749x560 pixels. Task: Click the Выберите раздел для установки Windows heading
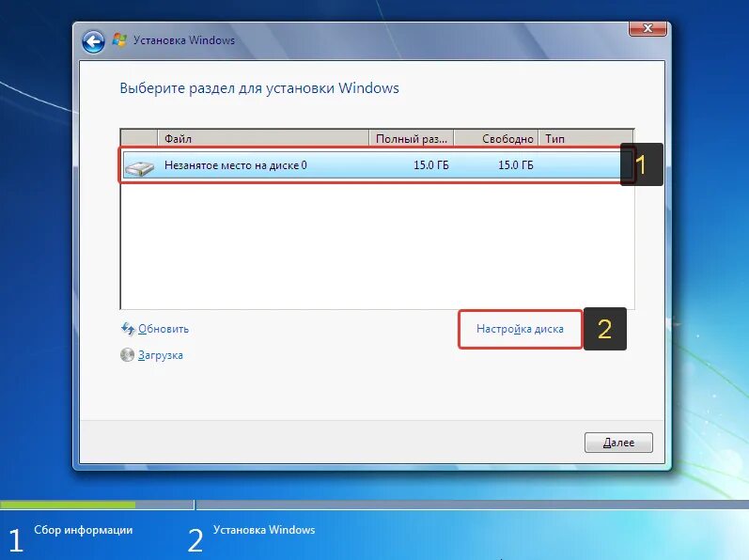pos(259,88)
